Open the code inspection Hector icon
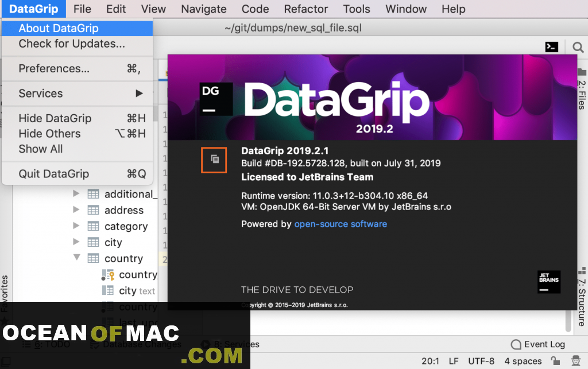The height and width of the screenshot is (369, 588). [x=575, y=361]
